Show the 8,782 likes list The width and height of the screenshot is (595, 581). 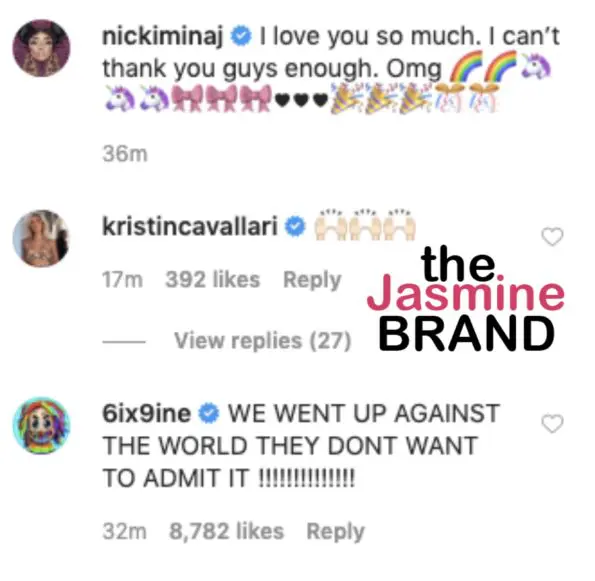227,531
